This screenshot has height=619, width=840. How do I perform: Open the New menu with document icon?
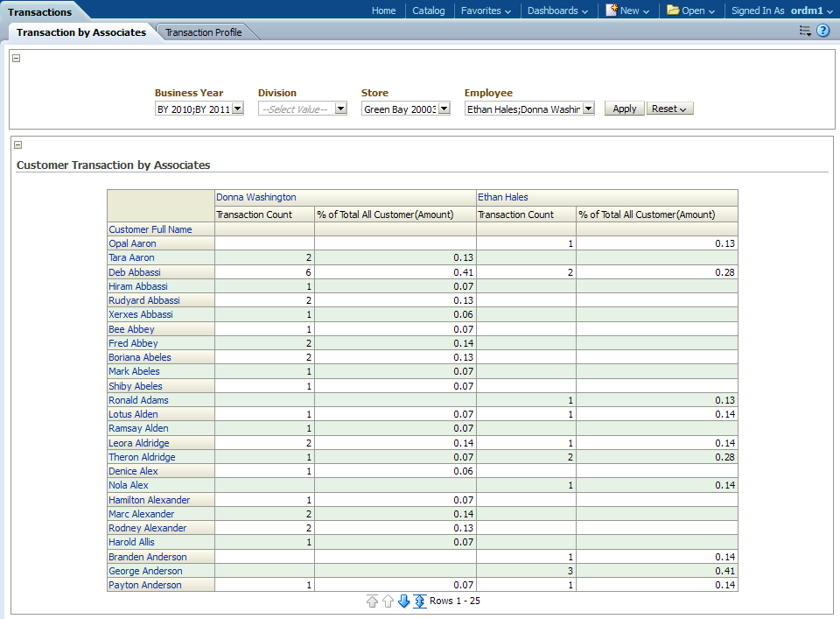click(x=628, y=11)
